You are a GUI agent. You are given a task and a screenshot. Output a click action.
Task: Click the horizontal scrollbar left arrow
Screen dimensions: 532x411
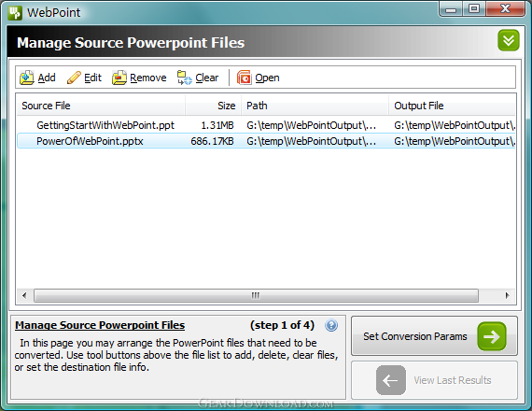tap(24, 295)
